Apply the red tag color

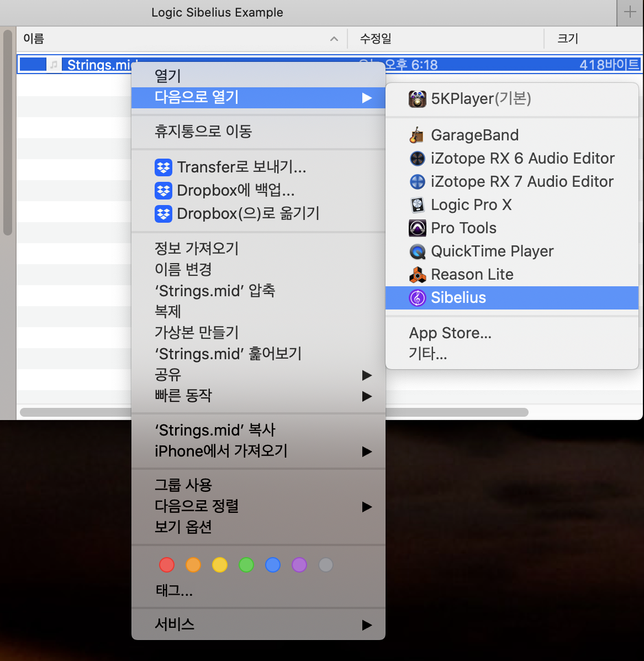(167, 565)
